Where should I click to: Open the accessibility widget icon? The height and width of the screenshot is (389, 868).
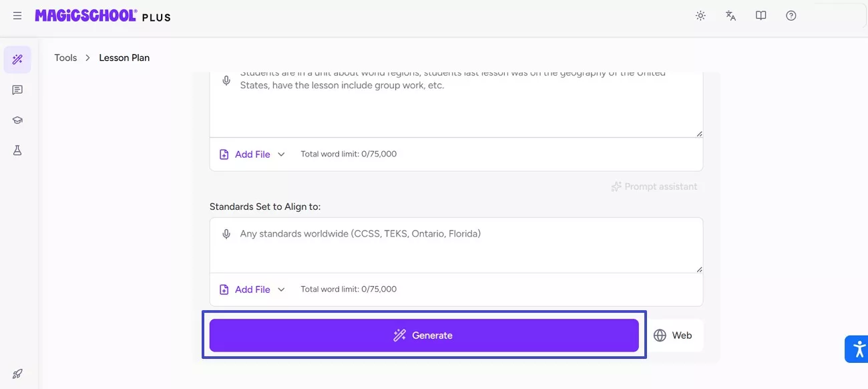coord(857,349)
